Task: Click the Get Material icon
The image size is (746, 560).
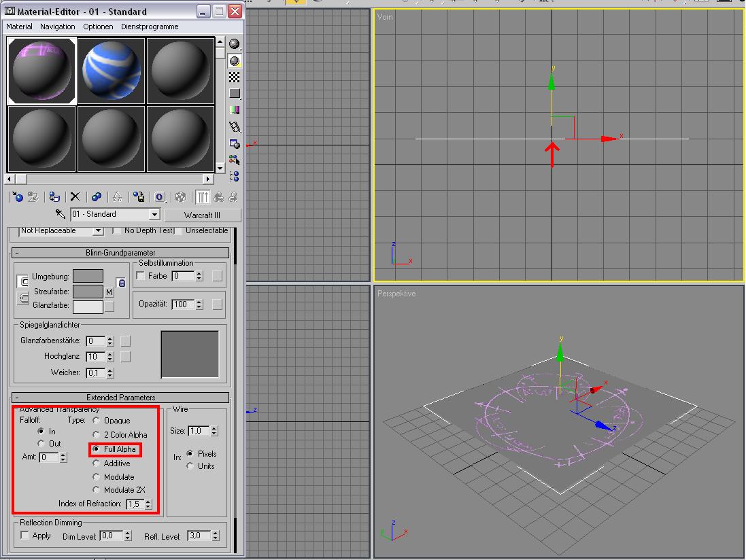Action: pyautogui.click(x=17, y=197)
